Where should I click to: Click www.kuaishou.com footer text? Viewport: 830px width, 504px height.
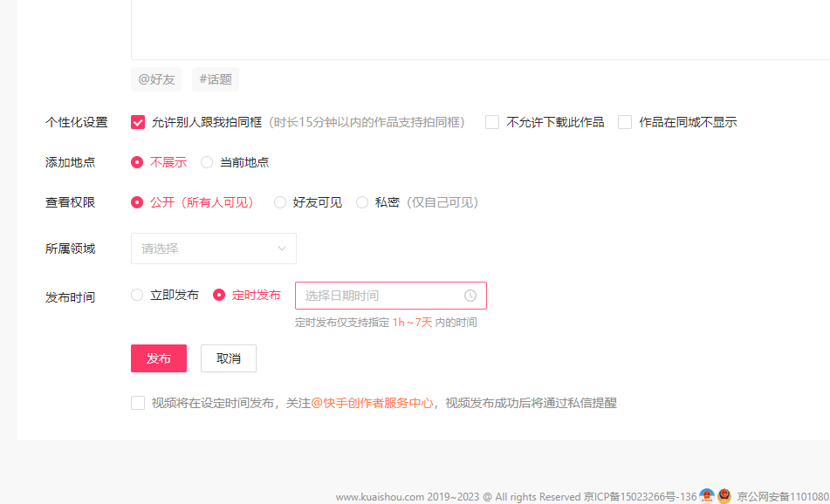coord(380,497)
